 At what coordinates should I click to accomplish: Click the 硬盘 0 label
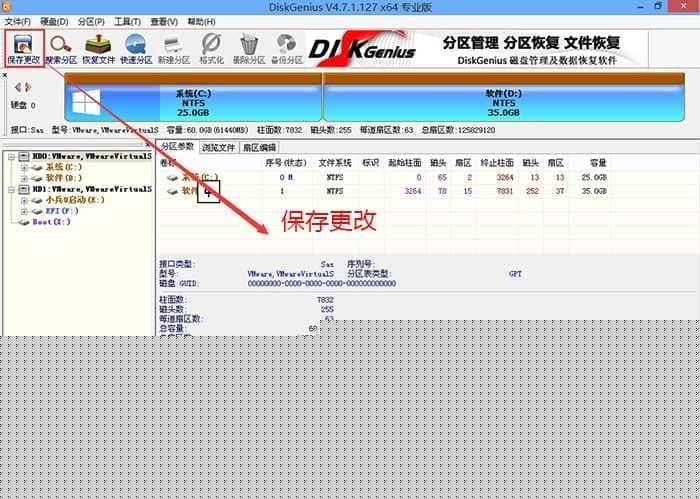(23, 105)
